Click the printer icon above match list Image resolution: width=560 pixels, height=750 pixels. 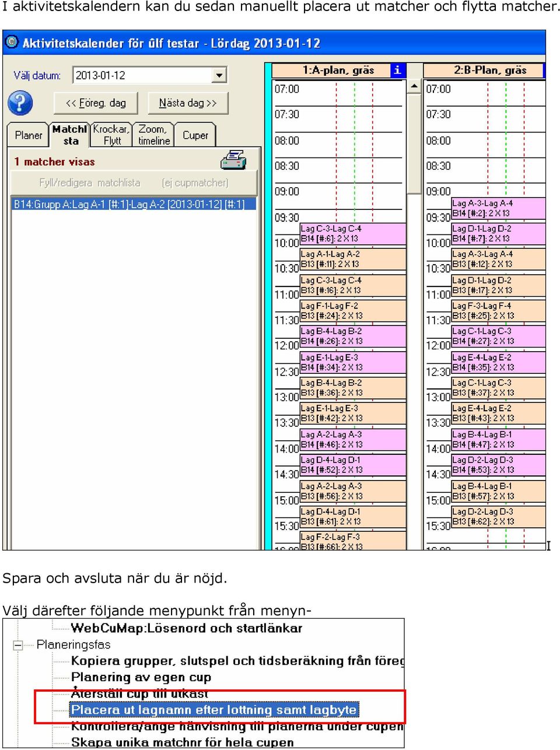[x=233, y=160]
